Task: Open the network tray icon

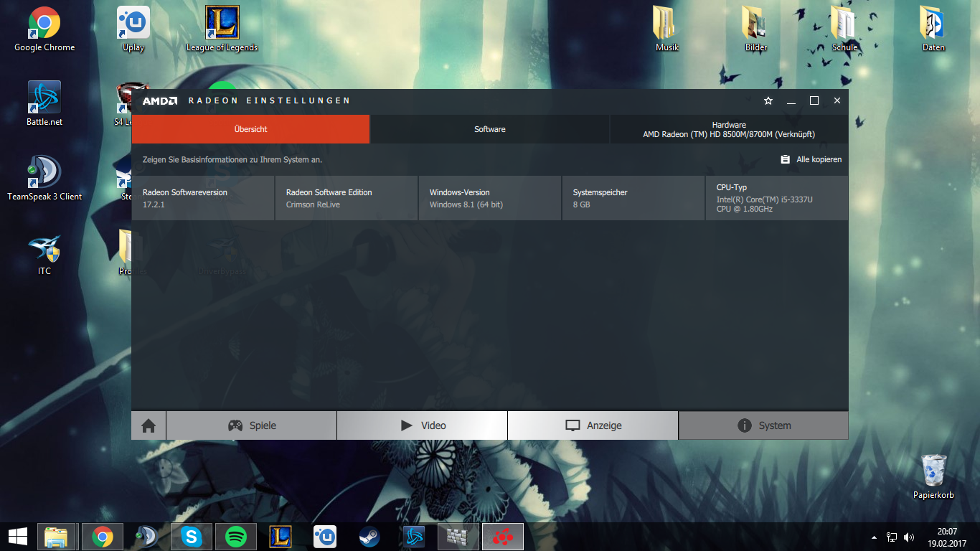Action: click(x=892, y=537)
